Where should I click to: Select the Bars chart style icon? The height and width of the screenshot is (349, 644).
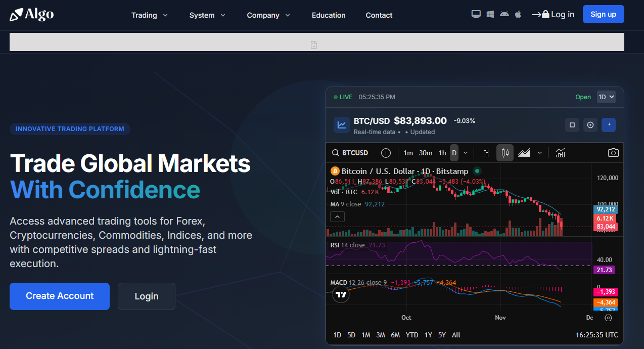pos(486,153)
